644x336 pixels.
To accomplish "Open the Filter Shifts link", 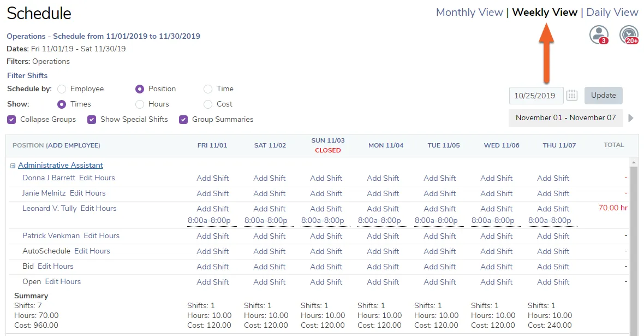I will [27, 76].
